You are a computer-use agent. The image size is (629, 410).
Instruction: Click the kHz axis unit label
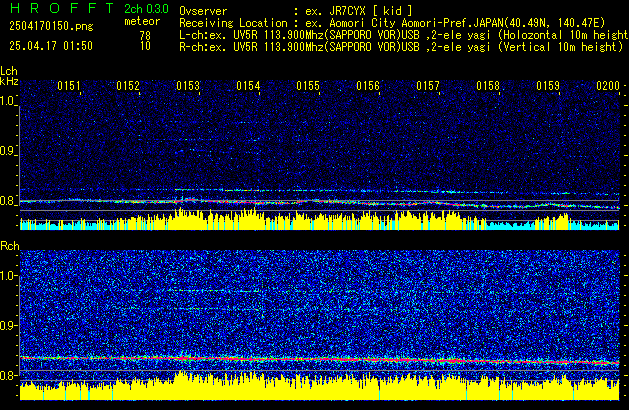9,81
